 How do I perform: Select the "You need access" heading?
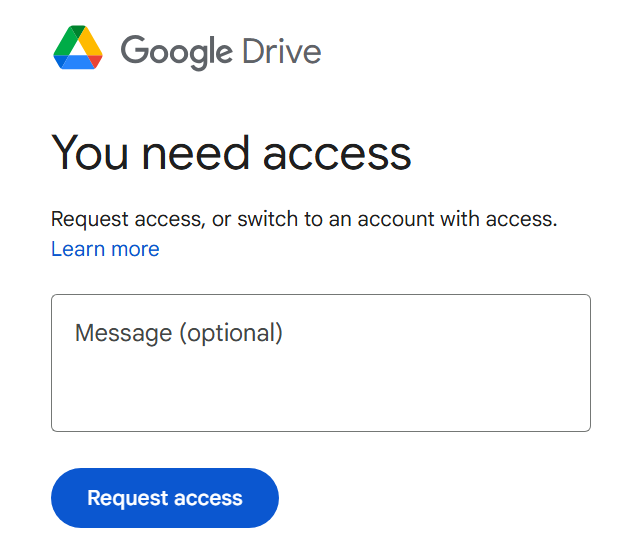click(x=231, y=153)
